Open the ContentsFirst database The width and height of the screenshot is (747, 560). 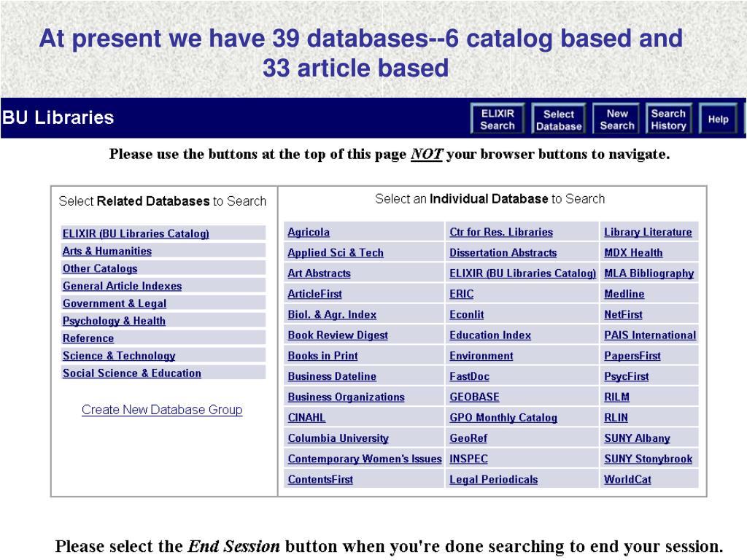click(x=320, y=480)
